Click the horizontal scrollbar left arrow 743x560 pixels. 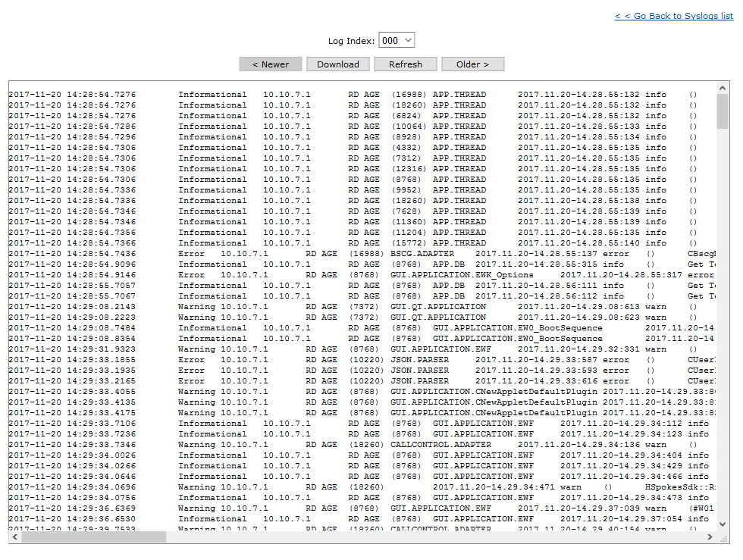(13, 537)
